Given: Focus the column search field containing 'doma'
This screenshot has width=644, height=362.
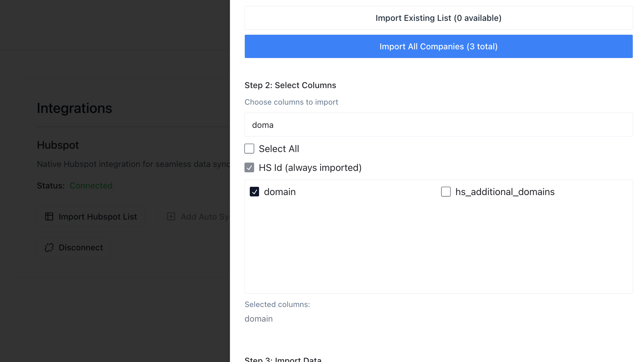Looking at the screenshot, I should 438,125.
